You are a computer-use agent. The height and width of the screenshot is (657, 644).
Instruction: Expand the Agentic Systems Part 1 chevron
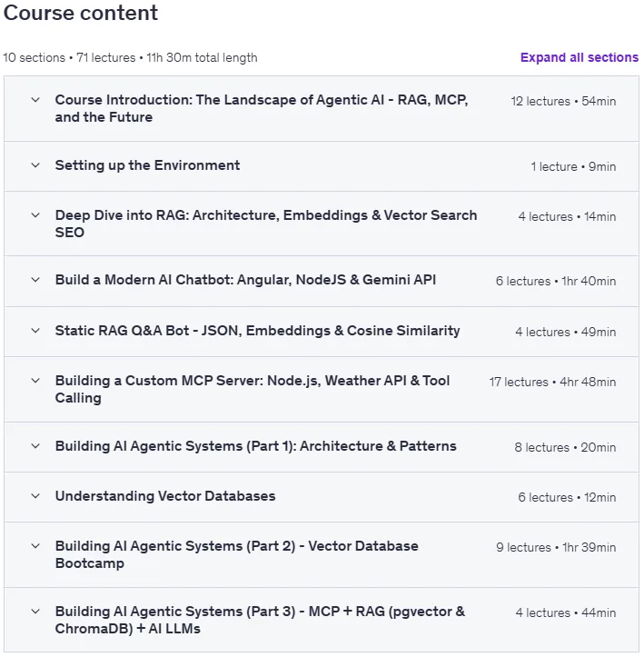pyautogui.click(x=35, y=446)
